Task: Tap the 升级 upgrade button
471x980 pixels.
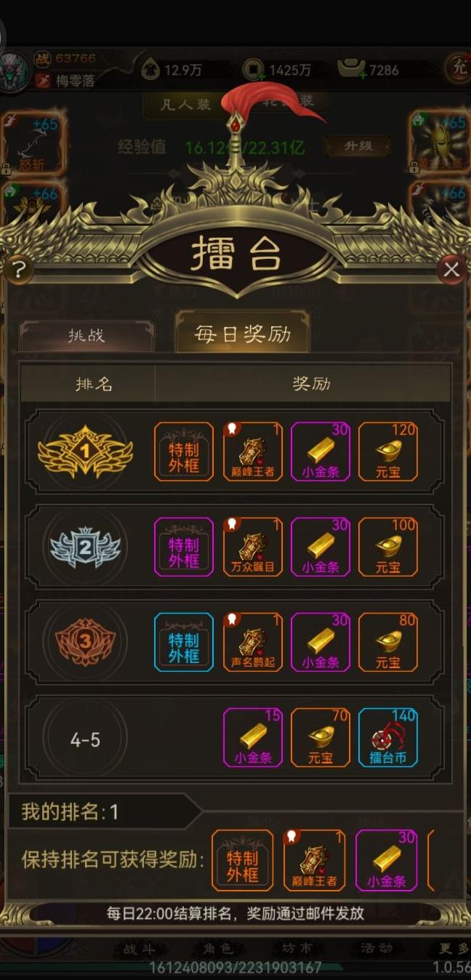Action: (x=358, y=146)
